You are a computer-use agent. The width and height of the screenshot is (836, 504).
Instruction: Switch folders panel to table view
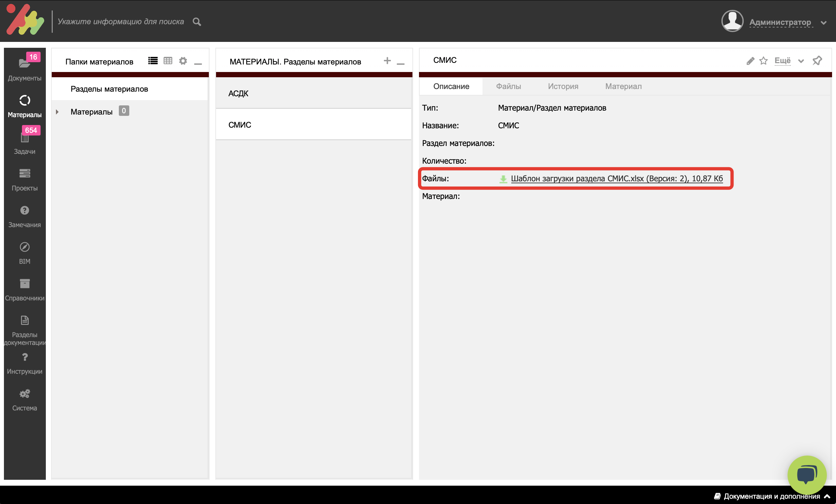(168, 61)
